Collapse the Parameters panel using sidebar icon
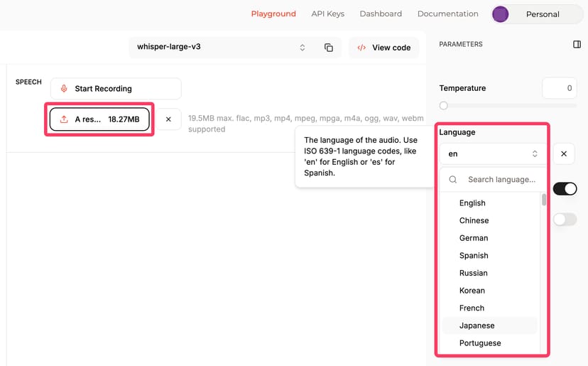588x366 pixels. click(577, 44)
